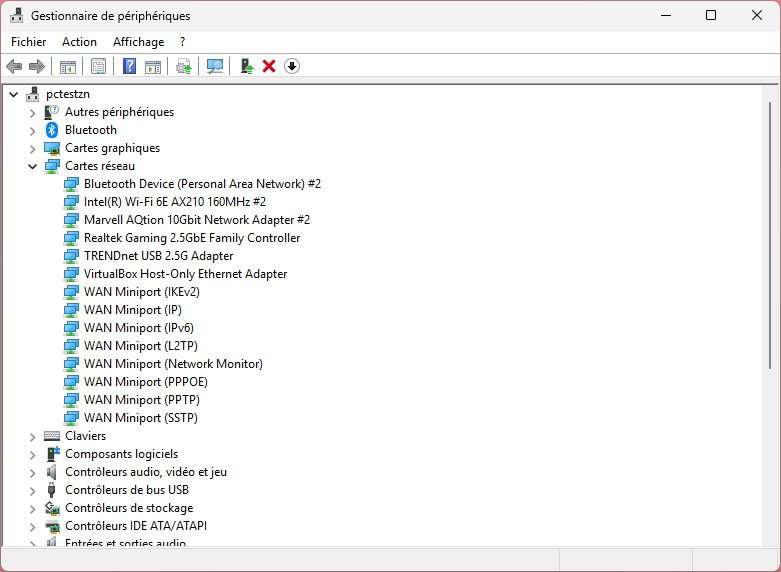Minimize the Gestionnaire de périphériques window
This screenshot has height=572, width=781.
(x=666, y=15)
